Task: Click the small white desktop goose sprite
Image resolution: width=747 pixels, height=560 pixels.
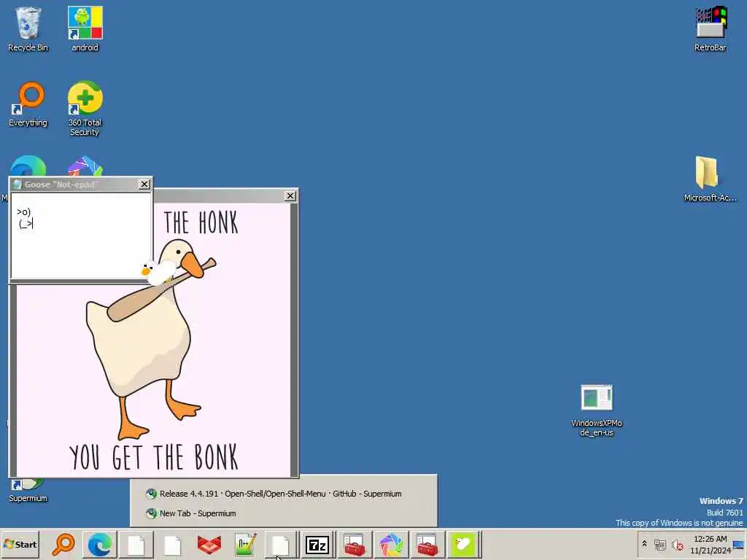Action: [x=158, y=273]
